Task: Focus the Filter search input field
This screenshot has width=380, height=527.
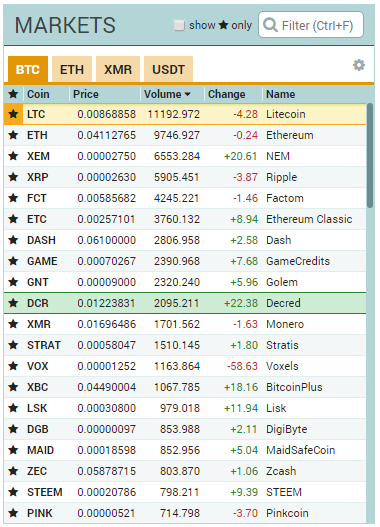Action: 311,25
